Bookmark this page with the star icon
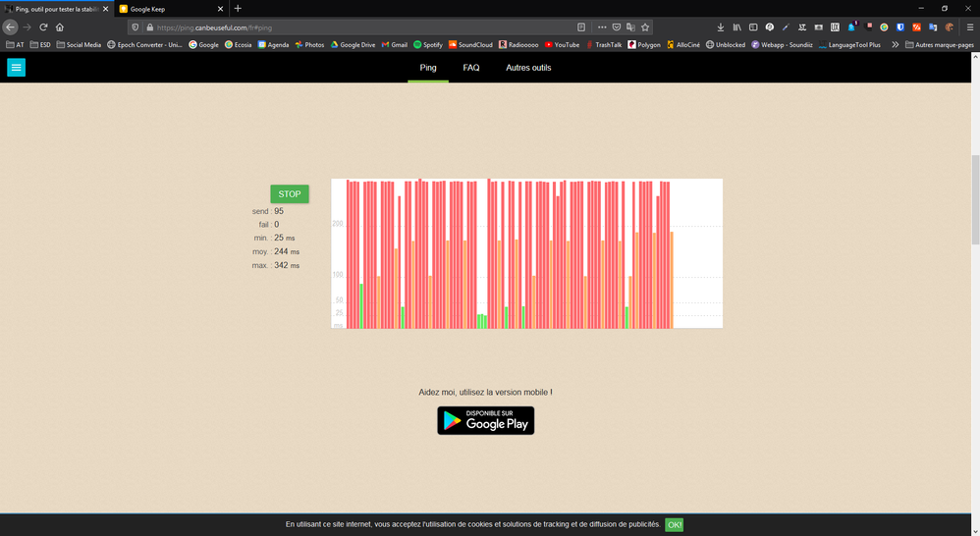 645,27
